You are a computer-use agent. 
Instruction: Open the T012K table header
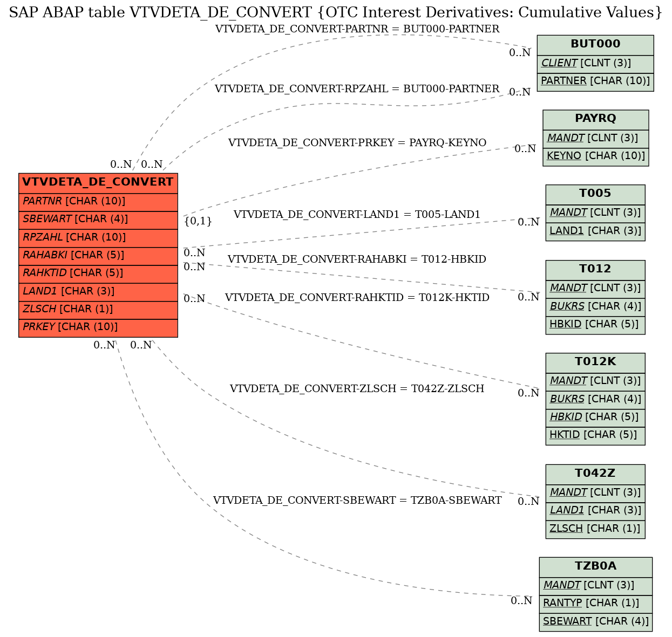[595, 362]
